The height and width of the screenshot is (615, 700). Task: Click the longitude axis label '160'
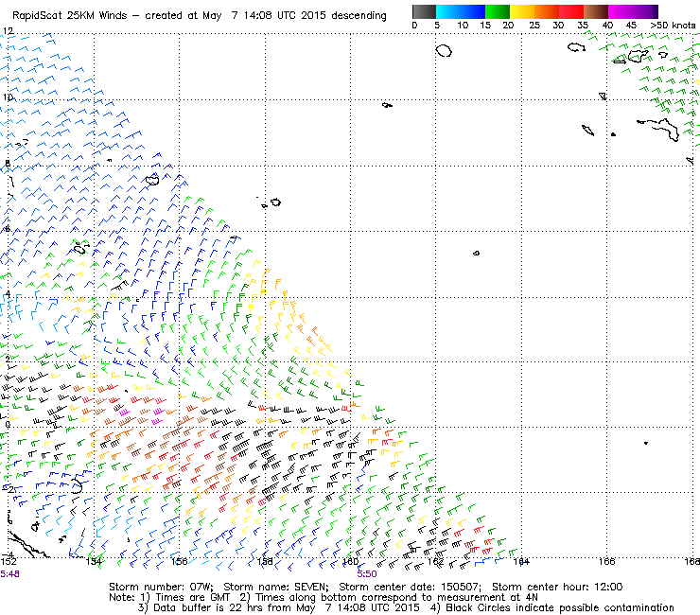[x=350, y=561]
